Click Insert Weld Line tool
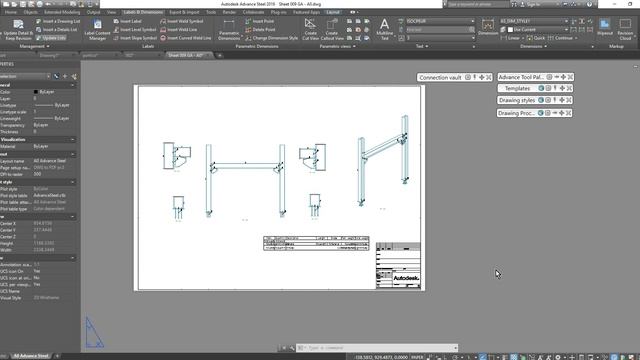 pos(178,30)
